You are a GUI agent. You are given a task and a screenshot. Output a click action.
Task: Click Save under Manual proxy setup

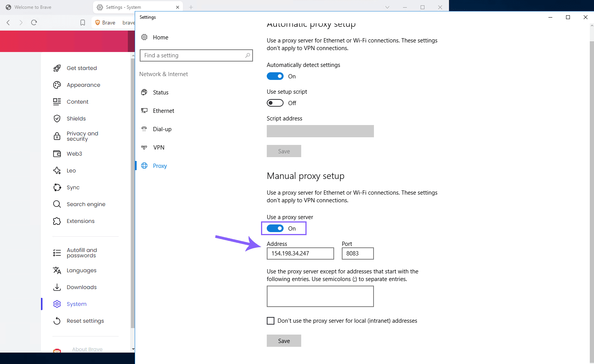[284, 341]
